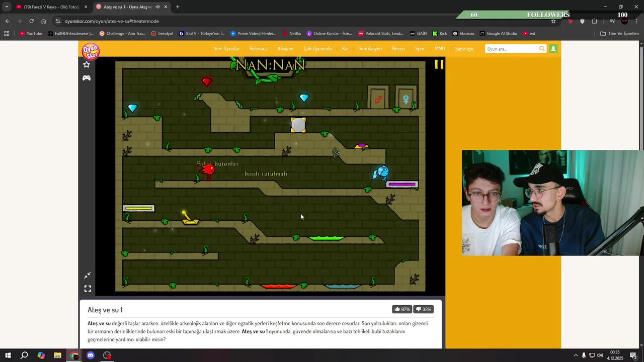The height and width of the screenshot is (362, 644).
Task: Open Kız category
Action: pos(345,49)
